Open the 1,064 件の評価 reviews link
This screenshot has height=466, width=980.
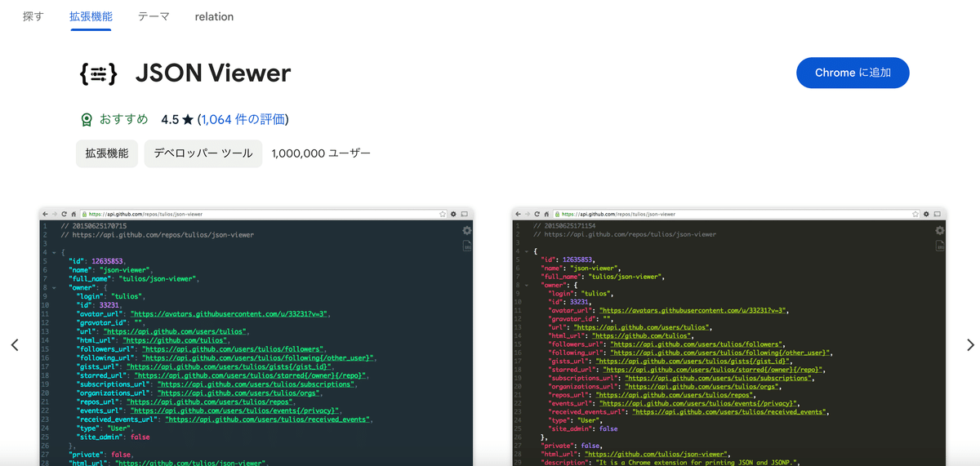tap(243, 119)
